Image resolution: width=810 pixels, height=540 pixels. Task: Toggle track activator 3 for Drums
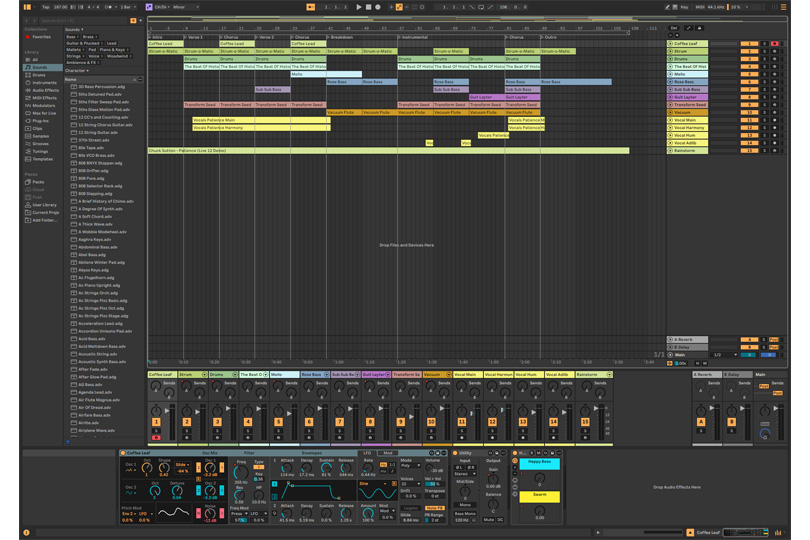[749, 59]
